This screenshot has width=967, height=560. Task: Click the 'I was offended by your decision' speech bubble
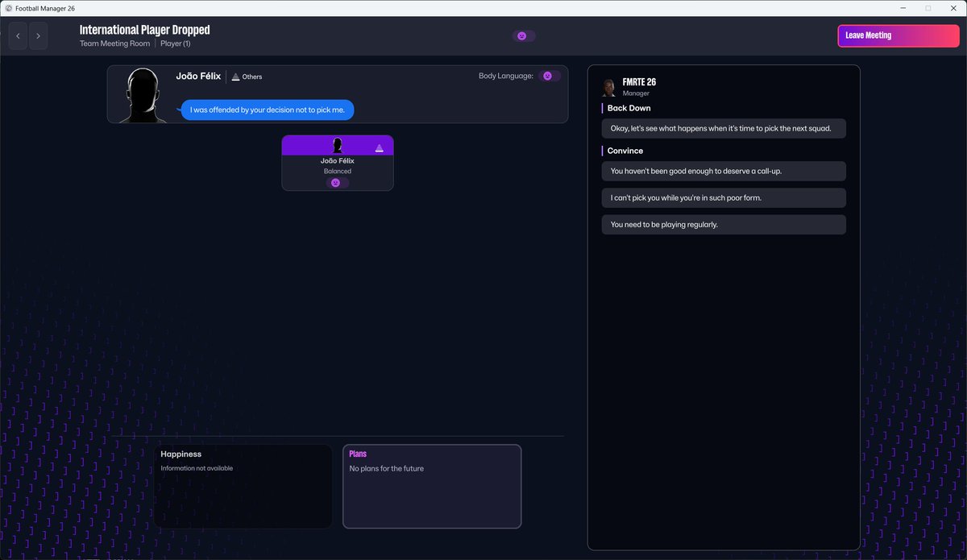(268, 110)
